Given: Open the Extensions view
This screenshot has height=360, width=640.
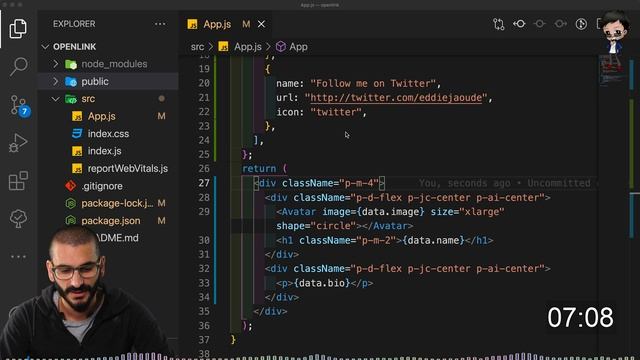Looking at the screenshot, I should 18,180.
